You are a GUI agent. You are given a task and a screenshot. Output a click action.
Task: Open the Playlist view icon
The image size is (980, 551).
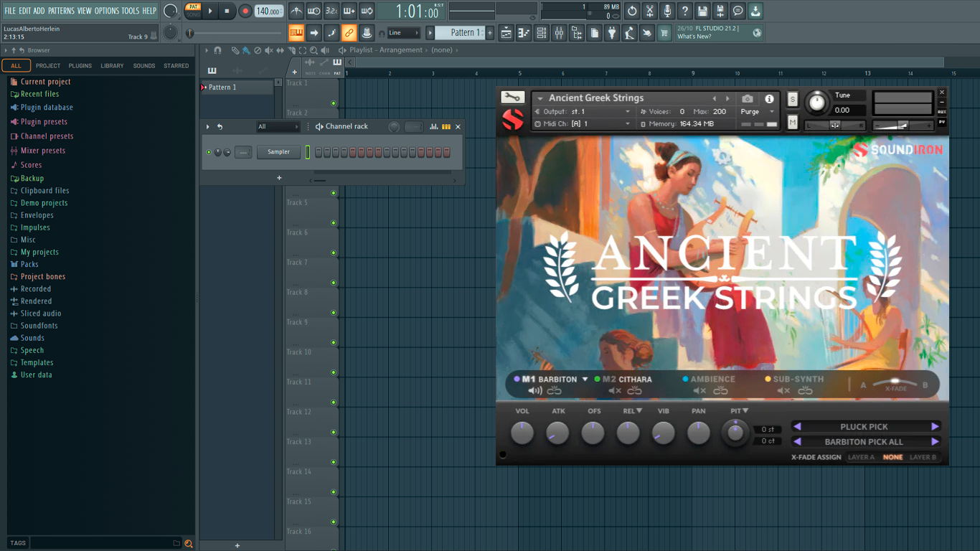507,33
